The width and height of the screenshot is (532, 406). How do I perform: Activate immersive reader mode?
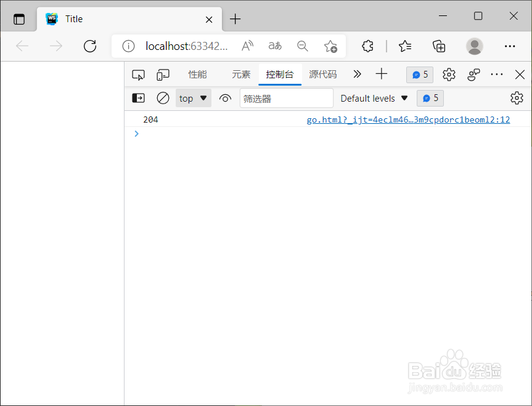coord(275,46)
